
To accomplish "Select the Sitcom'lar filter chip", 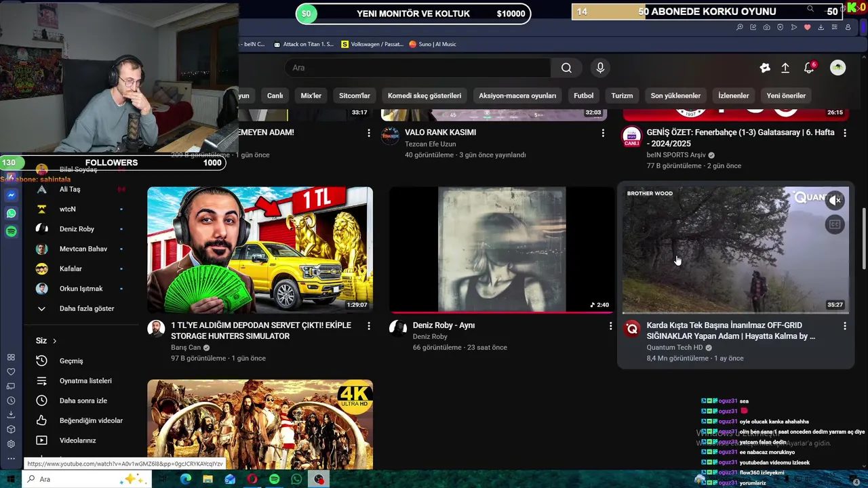I will pyautogui.click(x=355, y=96).
